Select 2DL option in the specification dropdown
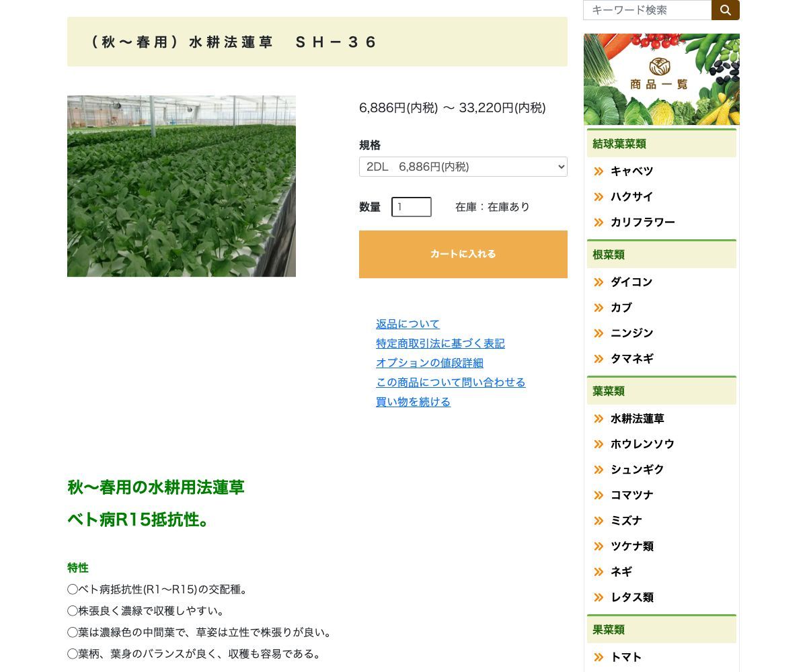This screenshot has height=672, width=807. pos(463,167)
